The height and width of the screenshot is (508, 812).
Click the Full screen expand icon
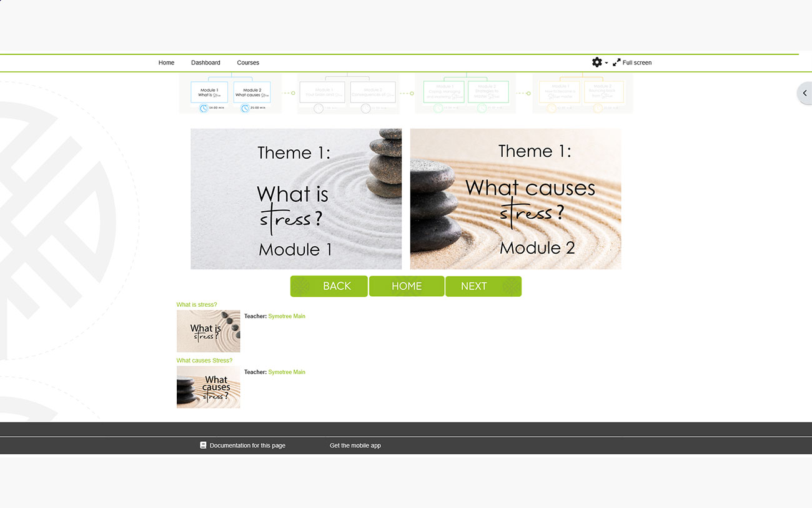pos(616,62)
